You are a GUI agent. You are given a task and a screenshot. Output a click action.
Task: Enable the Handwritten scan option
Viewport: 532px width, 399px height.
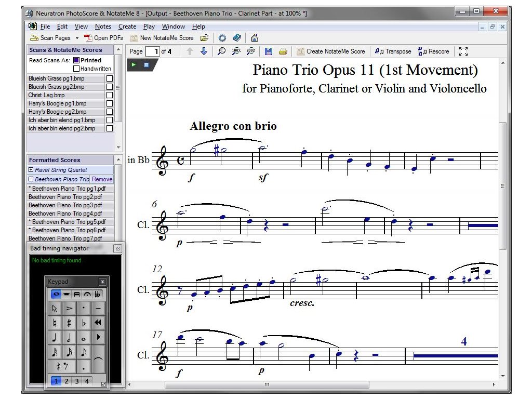(76, 69)
